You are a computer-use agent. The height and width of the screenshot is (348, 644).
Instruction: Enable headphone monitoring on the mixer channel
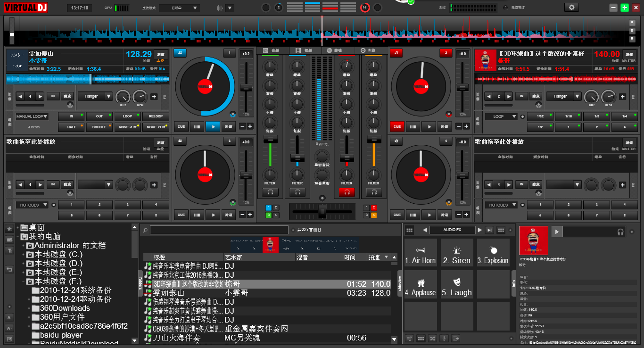click(x=270, y=192)
